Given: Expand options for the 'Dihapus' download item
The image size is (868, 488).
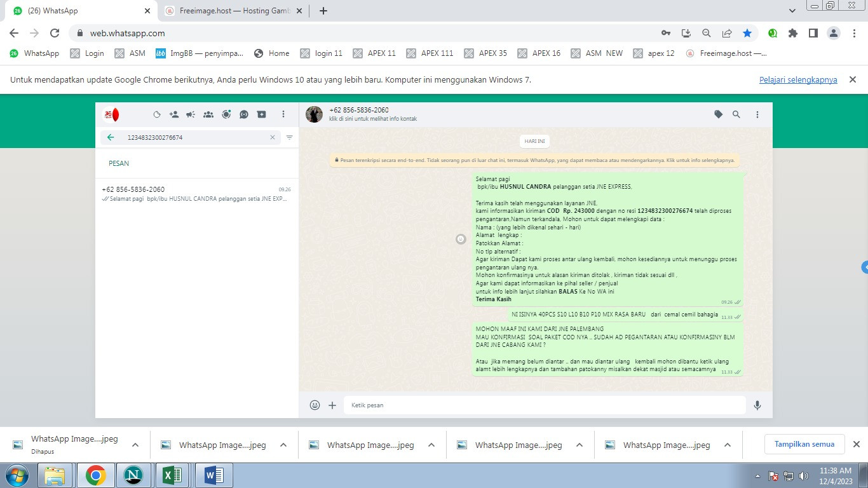Looking at the screenshot, I should pyautogui.click(x=135, y=445).
